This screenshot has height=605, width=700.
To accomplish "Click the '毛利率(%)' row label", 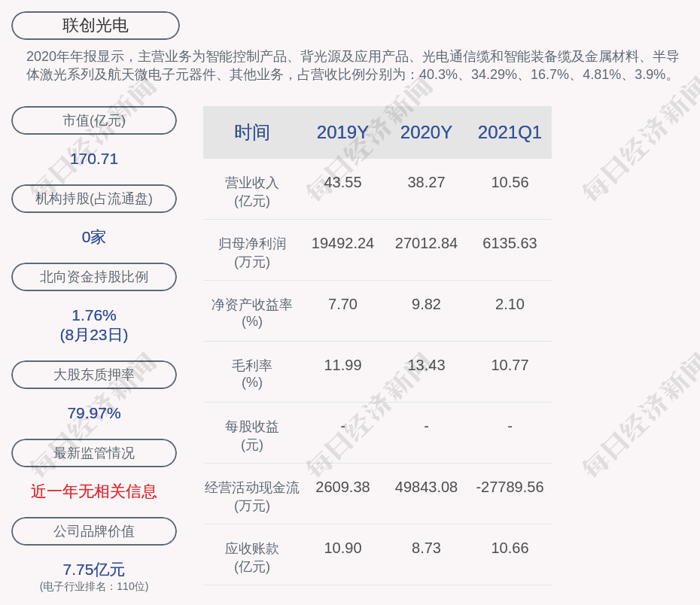I will (x=252, y=374).
